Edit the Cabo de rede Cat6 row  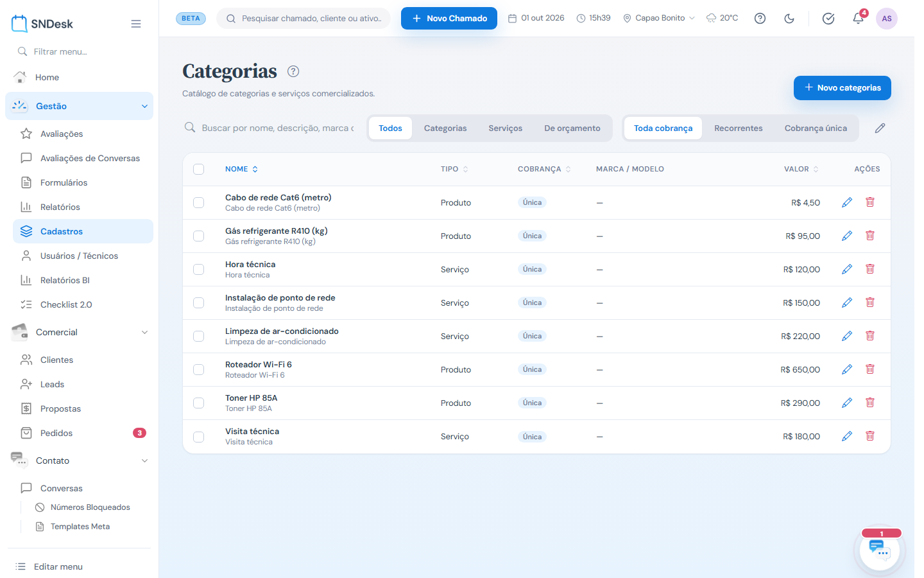pyautogui.click(x=847, y=202)
